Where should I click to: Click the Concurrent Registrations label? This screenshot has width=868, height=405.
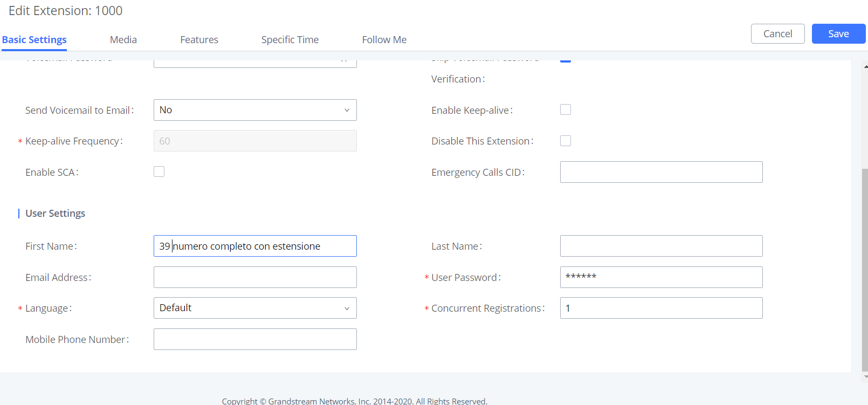pos(488,308)
